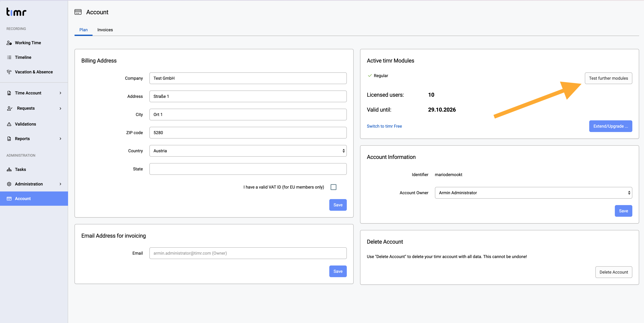
Task: Click the Valid until date 29.10.2026
Action: pyautogui.click(x=442, y=110)
